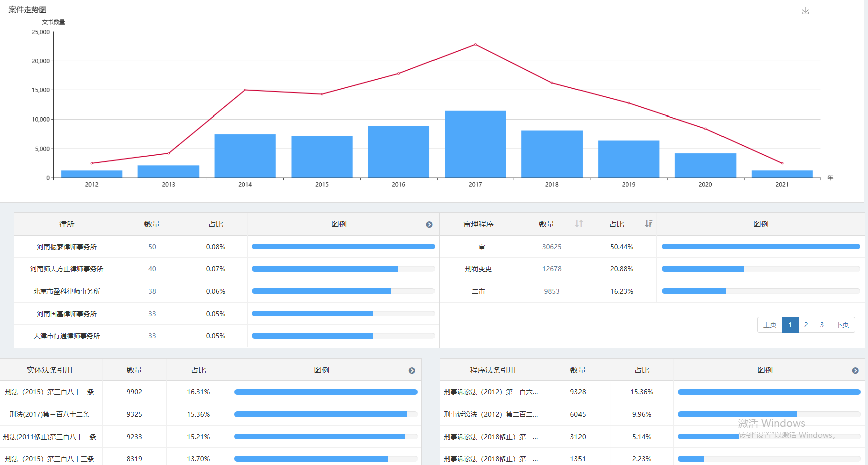The height and width of the screenshot is (465, 868).
Task: Sort trial procedure table by 数量
Action: 579,224
